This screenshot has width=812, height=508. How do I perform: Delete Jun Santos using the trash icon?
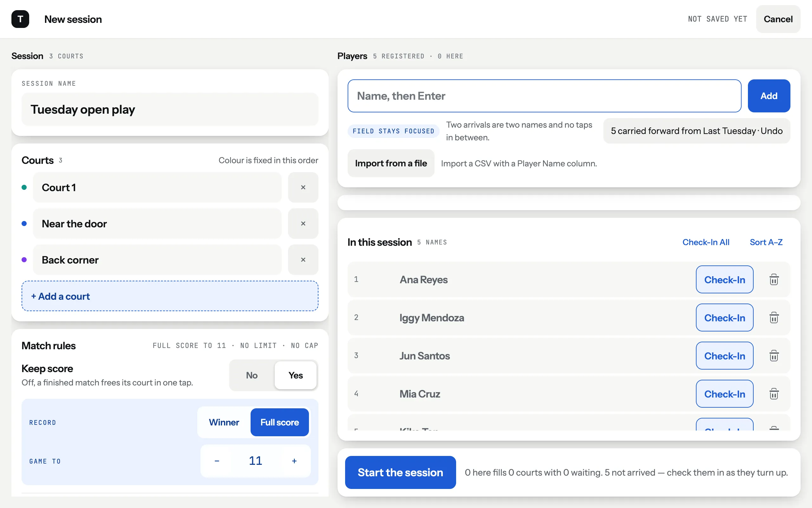click(774, 356)
